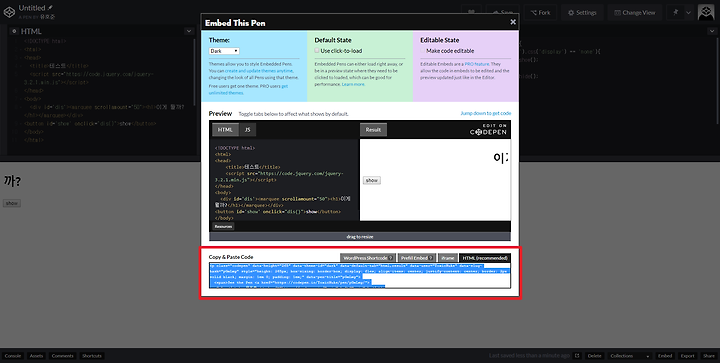Click inside the embed code text area

click(x=360, y=276)
